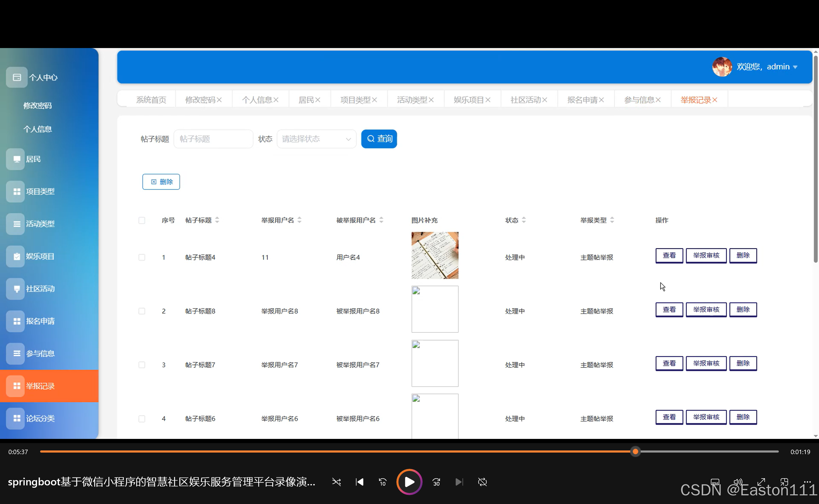819x504 pixels.
Task: Click the batch 删除 button above table
Action: pyautogui.click(x=161, y=182)
